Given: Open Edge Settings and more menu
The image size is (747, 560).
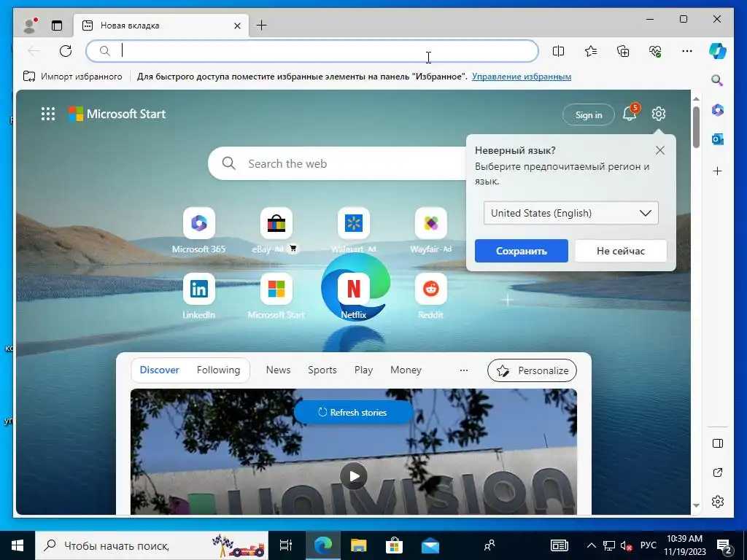Looking at the screenshot, I should tap(687, 51).
